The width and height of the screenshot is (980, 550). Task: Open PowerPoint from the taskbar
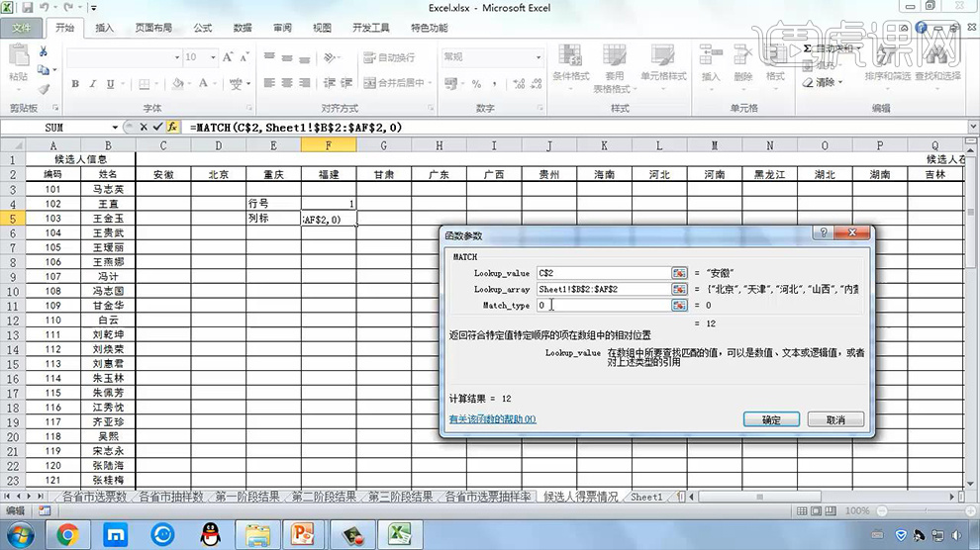pos(303,535)
